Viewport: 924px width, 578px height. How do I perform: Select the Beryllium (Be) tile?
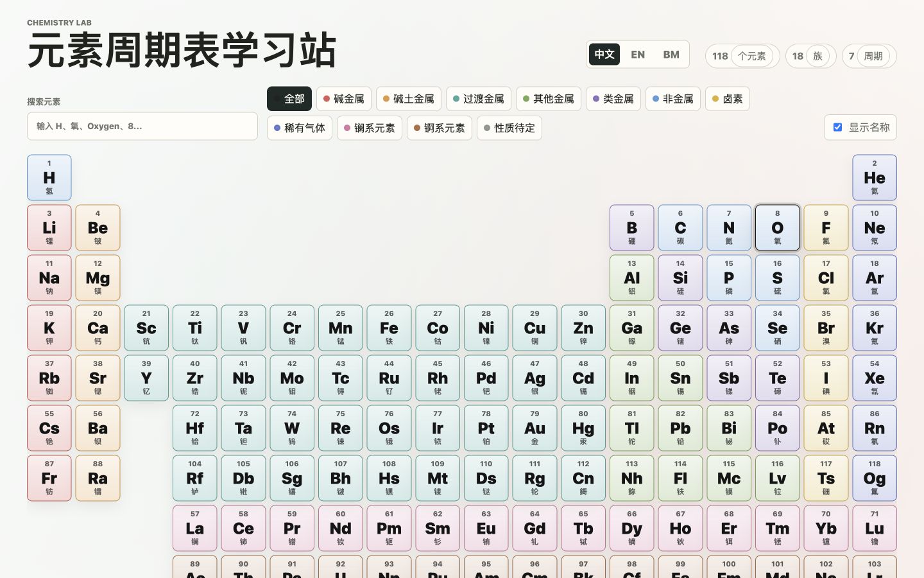click(98, 227)
